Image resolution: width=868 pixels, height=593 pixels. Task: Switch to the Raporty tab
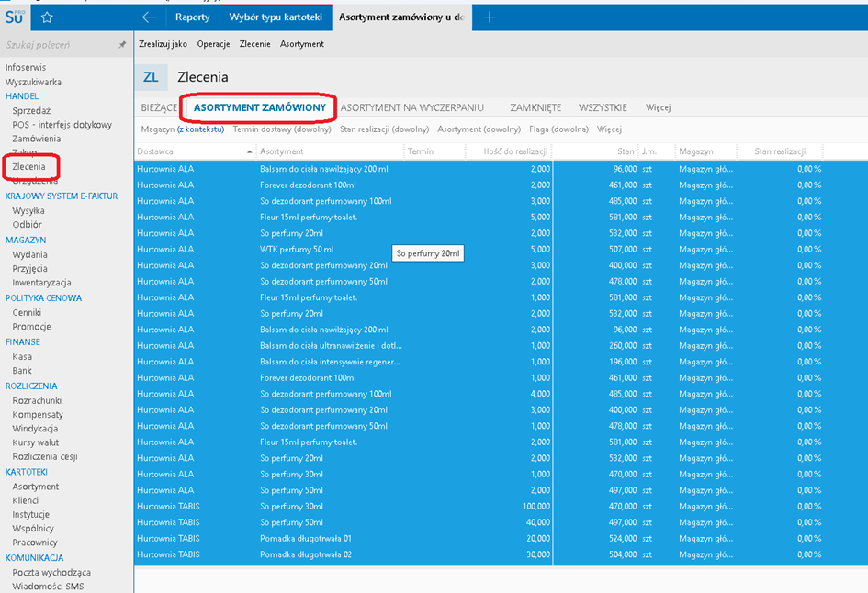192,17
